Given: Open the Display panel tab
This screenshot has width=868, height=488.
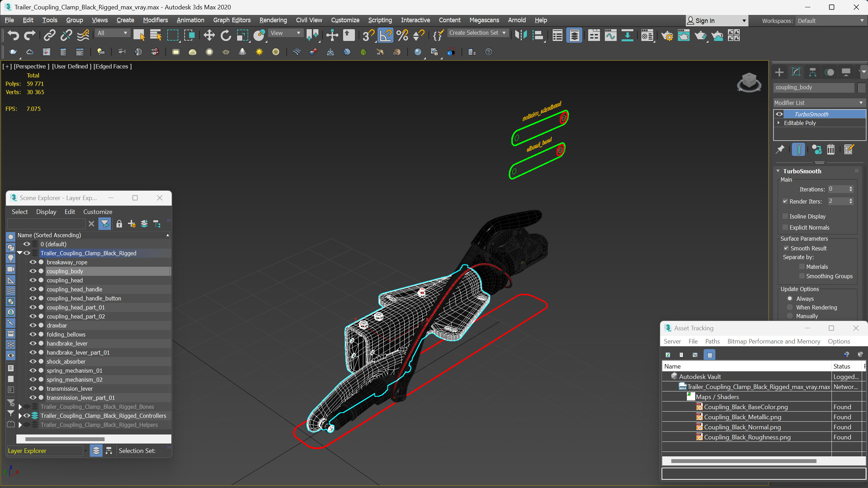Looking at the screenshot, I should (x=846, y=72).
